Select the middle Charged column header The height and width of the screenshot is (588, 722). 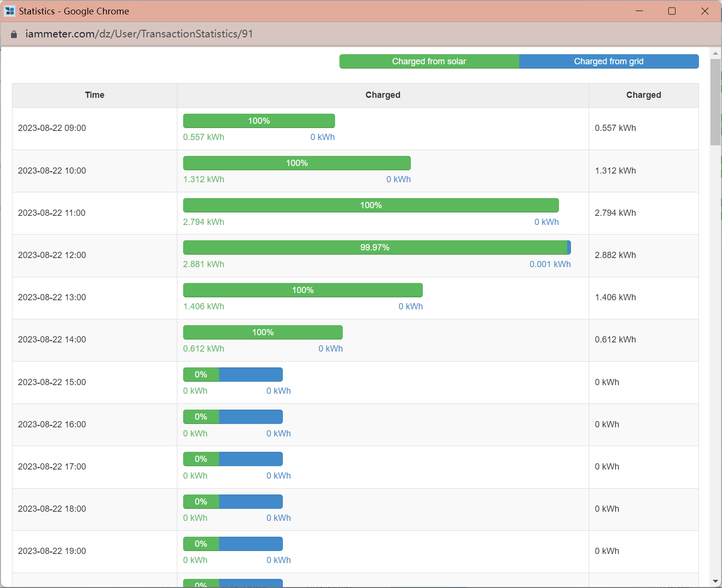(383, 95)
